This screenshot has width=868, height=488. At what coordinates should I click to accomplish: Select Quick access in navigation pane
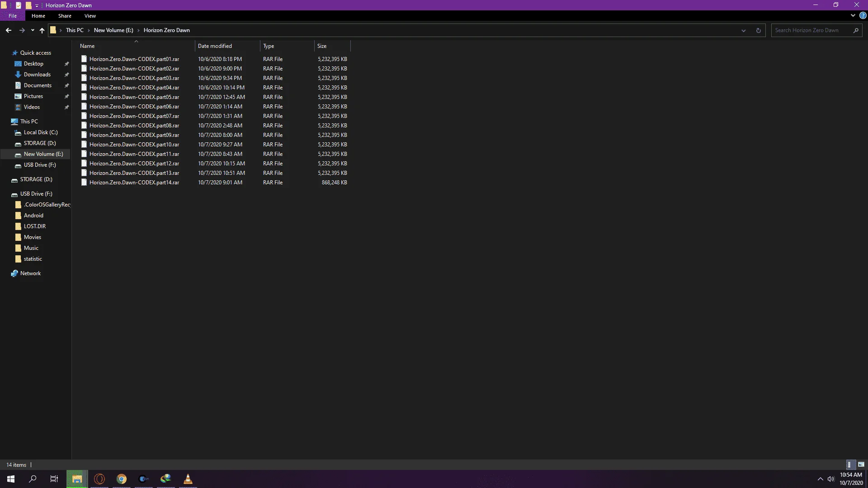click(x=35, y=53)
